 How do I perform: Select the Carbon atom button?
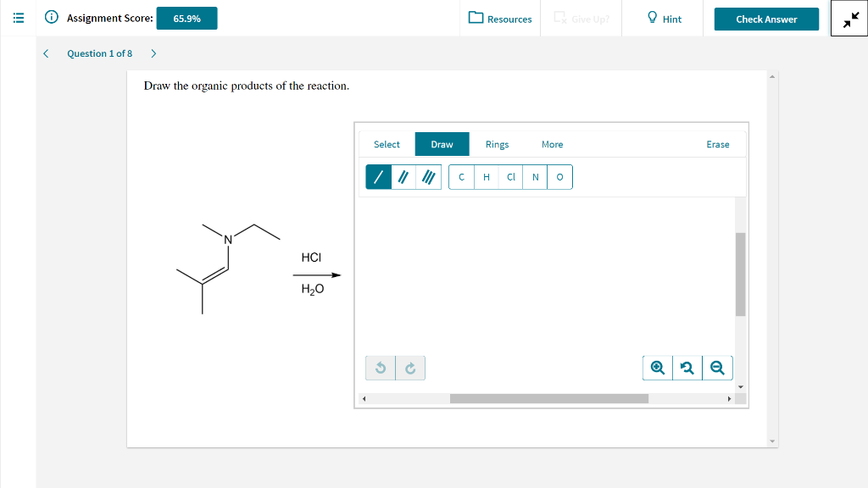461,177
